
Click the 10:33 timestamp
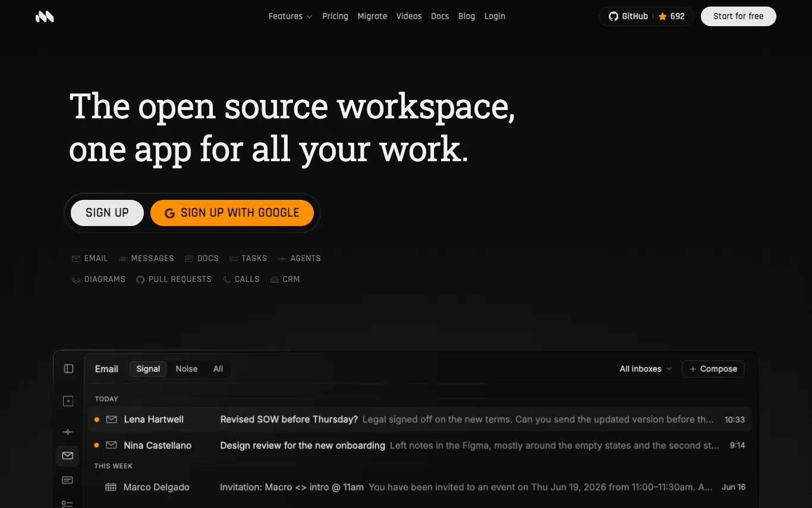(735, 419)
